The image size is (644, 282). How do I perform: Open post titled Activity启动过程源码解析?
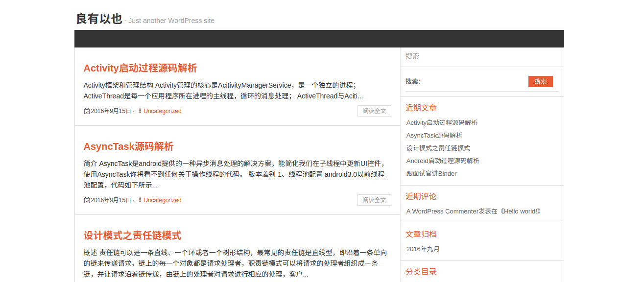140,68
